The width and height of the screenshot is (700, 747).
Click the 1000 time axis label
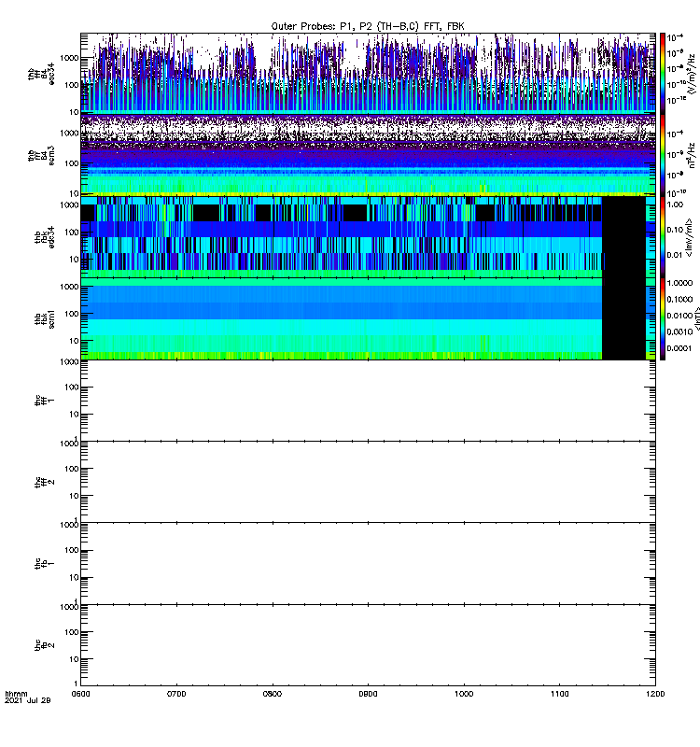tap(464, 695)
